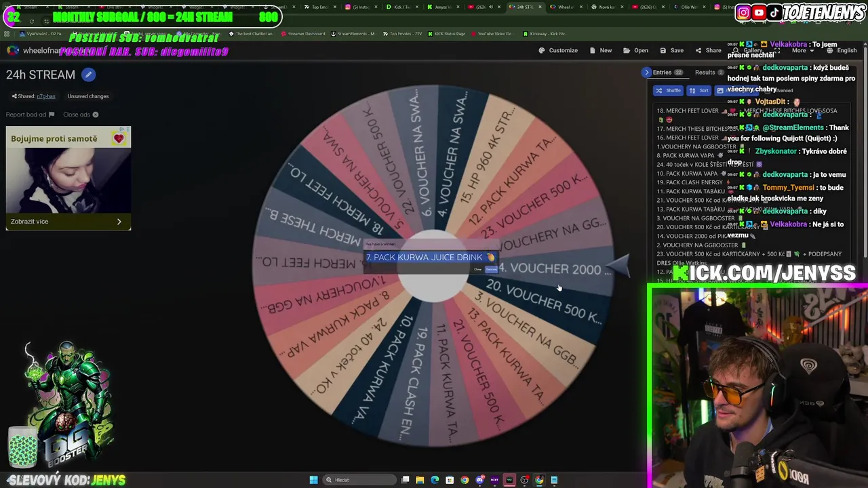Open the Bojujme proti samotě ad thumbnail
The width and height of the screenshot is (868, 488).
coord(68,180)
